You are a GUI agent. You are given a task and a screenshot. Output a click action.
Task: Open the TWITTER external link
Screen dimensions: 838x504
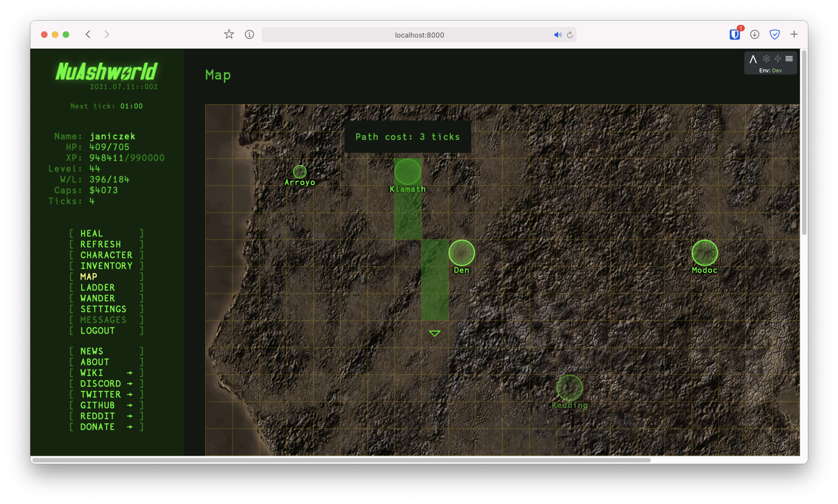tap(106, 395)
